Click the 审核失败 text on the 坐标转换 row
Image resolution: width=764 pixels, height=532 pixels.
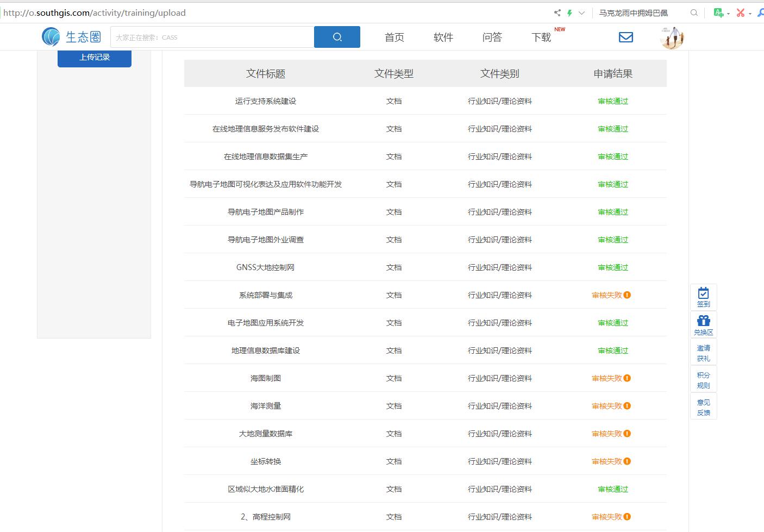[x=607, y=461]
